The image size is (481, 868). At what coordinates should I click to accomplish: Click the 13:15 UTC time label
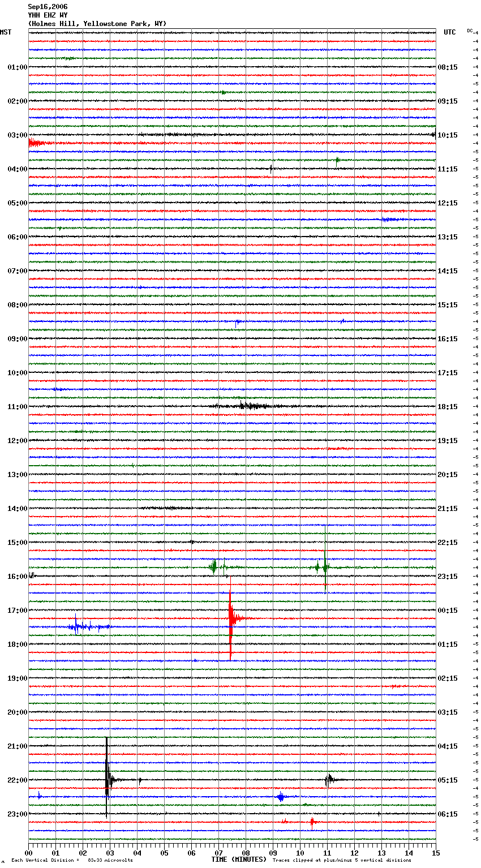point(448,237)
